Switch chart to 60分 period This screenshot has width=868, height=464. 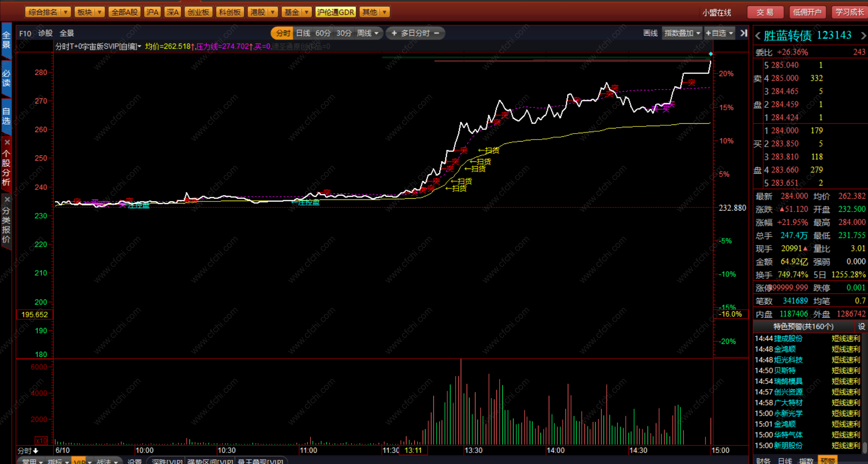coord(323,33)
